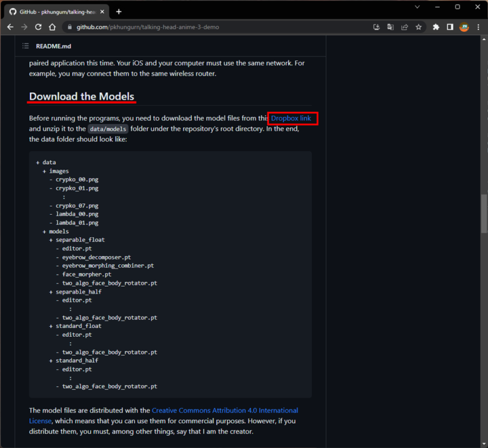Open the Chrome profile avatar

click(x=464, y=27)
